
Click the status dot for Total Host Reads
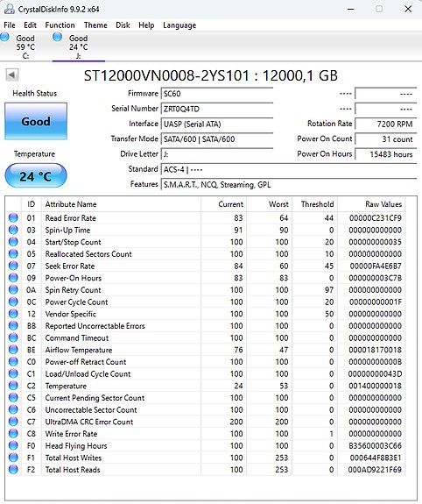[13, 470]
